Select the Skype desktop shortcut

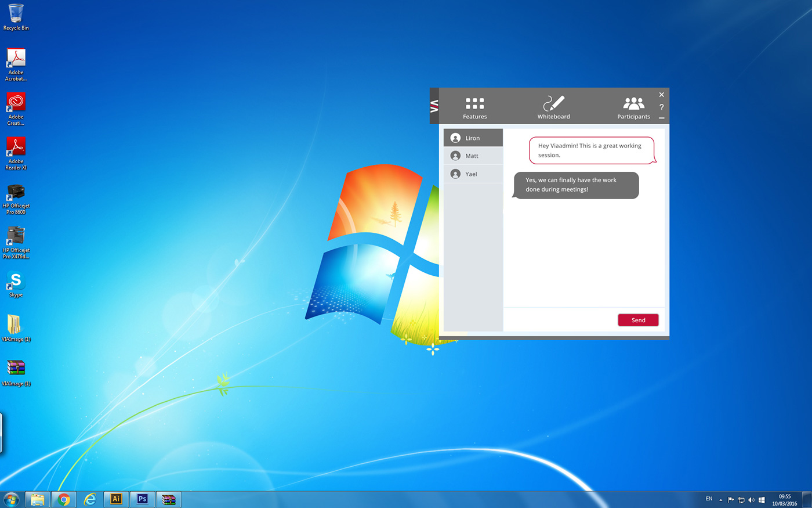pos(16,284)
